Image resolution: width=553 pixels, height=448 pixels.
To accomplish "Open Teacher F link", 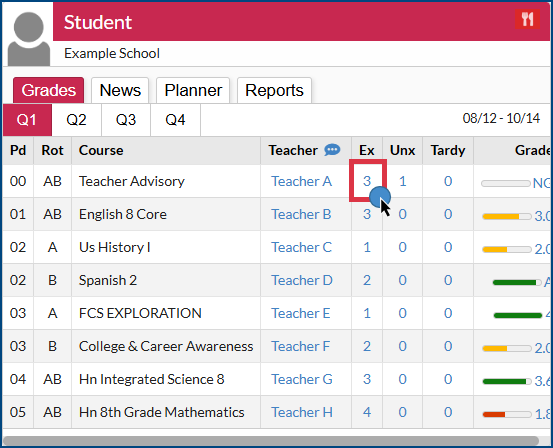I will point(300,346).
